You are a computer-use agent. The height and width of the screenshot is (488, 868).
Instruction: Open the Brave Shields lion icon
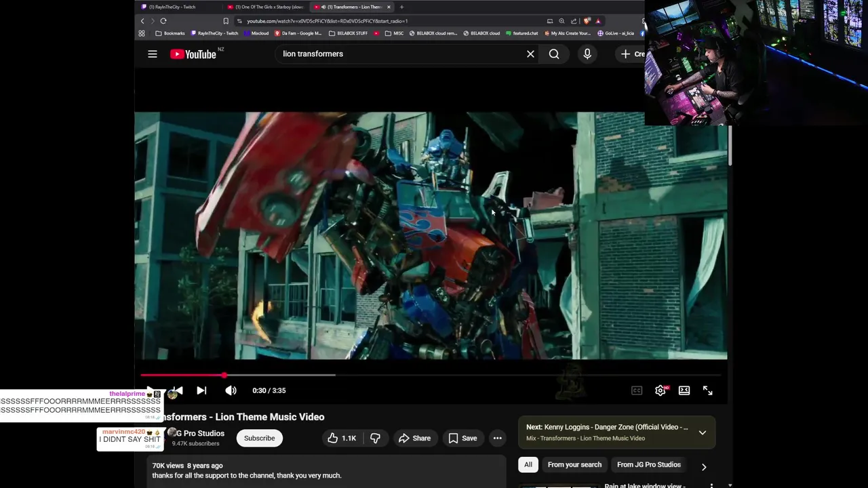tap(587, 21)
